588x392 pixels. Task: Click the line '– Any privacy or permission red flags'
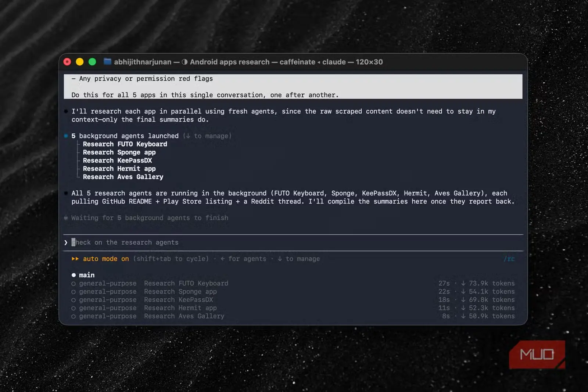142,79
